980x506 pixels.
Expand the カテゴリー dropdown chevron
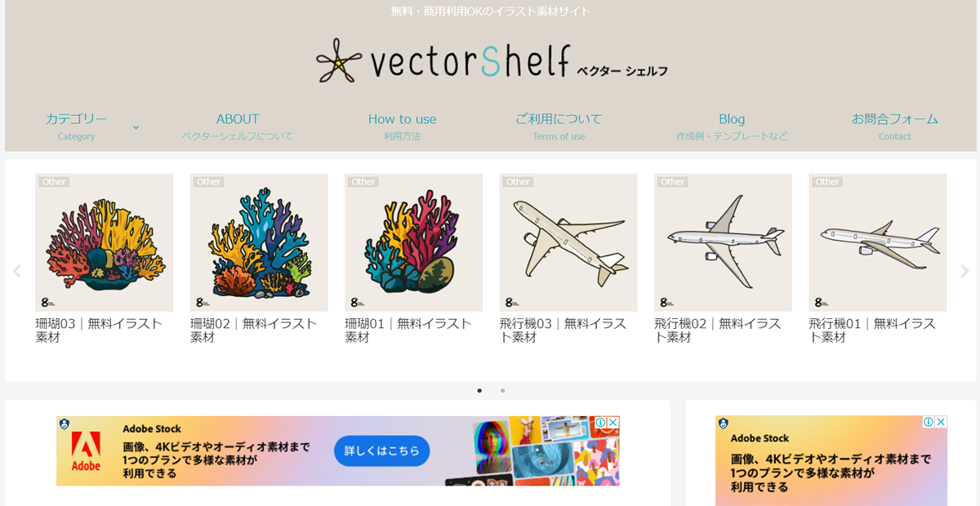[136, 127]
